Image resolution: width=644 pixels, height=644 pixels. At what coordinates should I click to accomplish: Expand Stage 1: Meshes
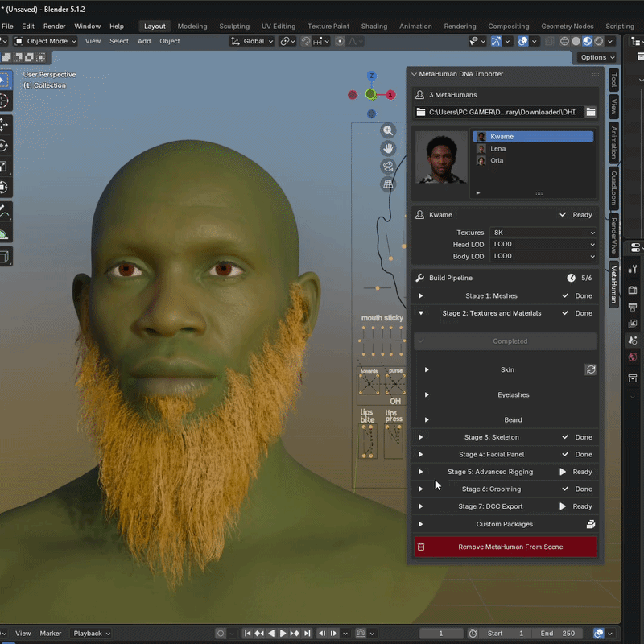click(420, 295)
